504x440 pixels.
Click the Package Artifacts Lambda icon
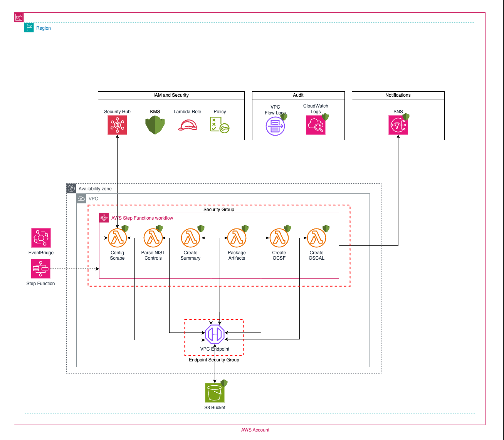[x=237, y=238]
